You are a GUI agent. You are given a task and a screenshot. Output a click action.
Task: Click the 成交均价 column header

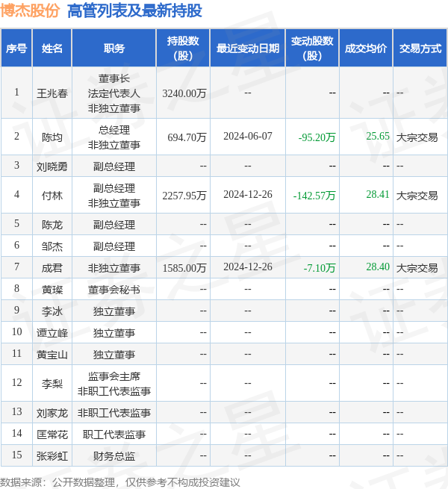[x=366, y=48]
